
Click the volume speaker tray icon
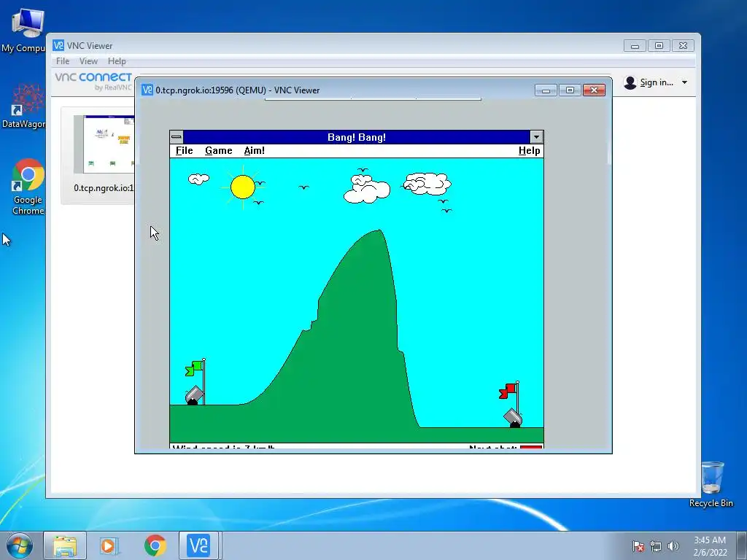coord(673,546)
